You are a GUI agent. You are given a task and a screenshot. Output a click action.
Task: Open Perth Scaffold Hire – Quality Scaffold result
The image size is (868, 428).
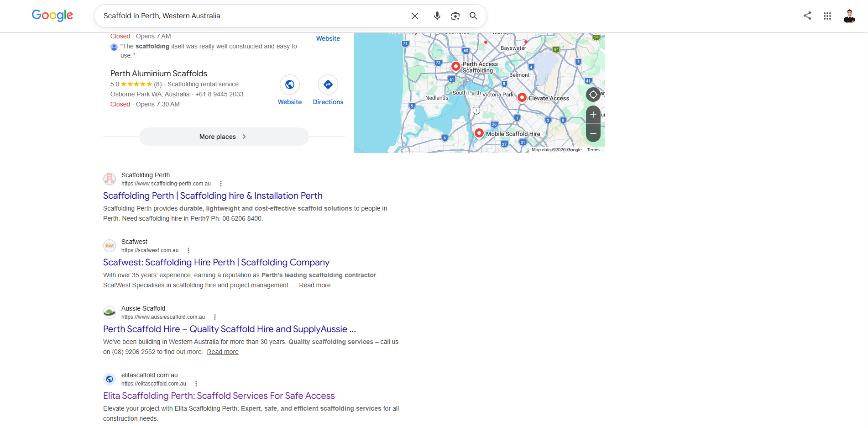click(x=230, y=329)
